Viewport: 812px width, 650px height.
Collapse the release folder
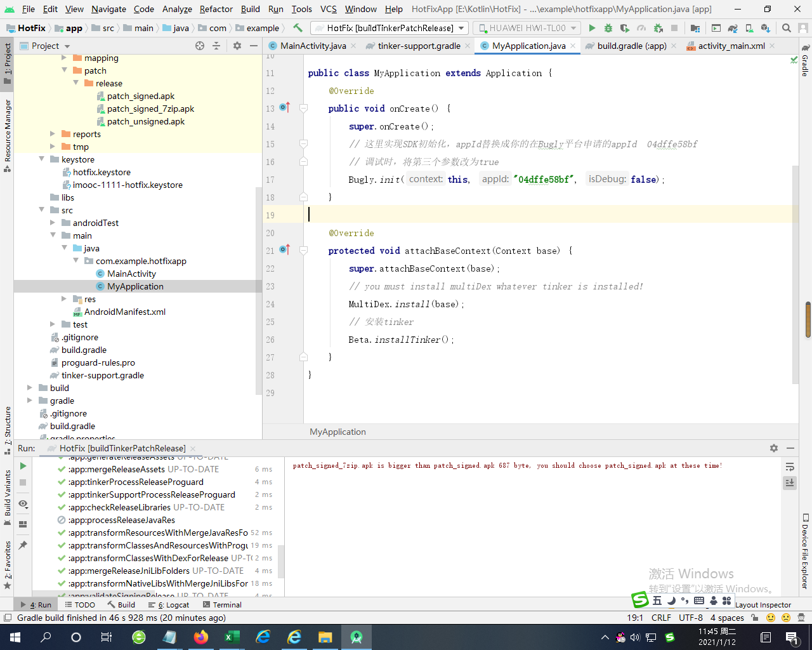pos(75,83)
